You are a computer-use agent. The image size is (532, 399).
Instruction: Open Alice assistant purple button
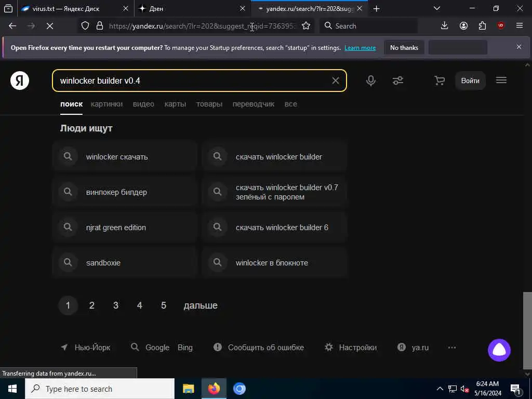tap(499, 350)
